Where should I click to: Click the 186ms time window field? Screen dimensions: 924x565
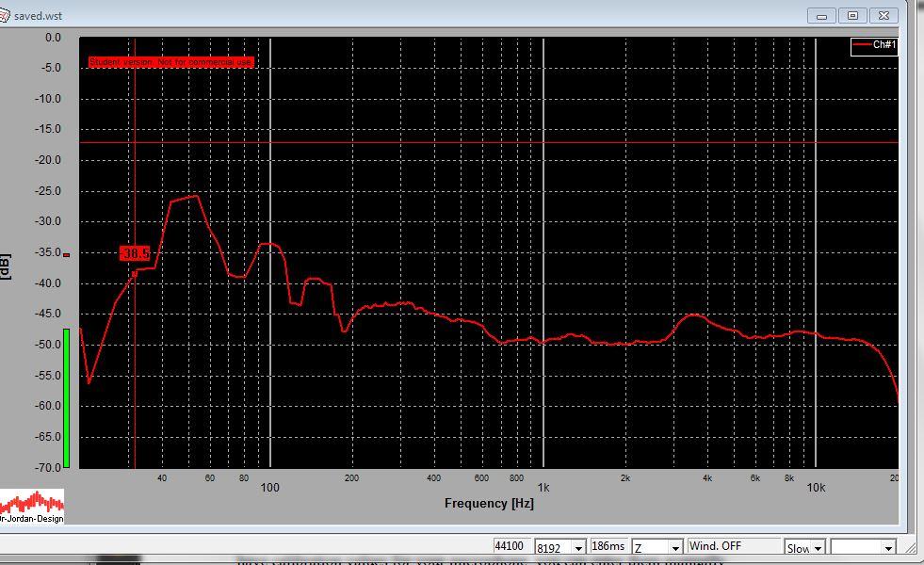(x=608, y=547)
